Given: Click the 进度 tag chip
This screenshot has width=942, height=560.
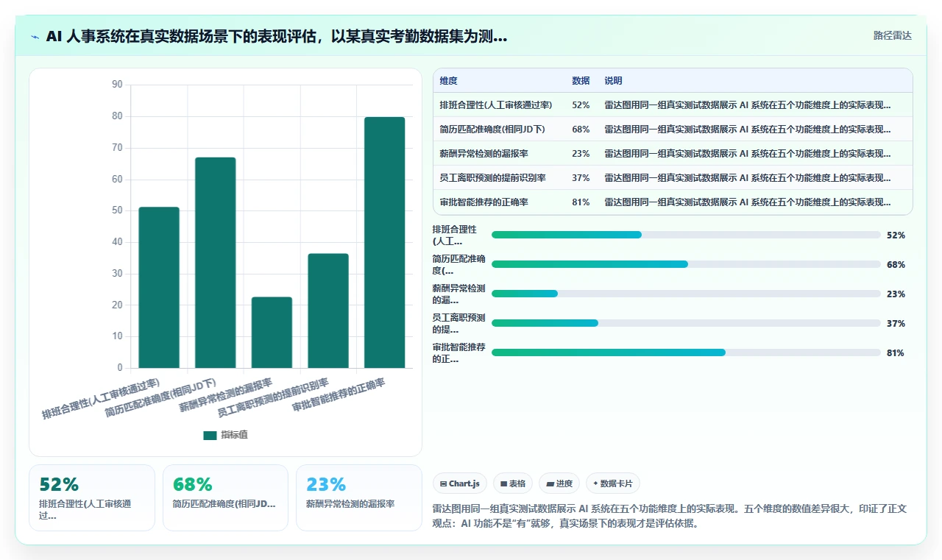Looking at the screenshot, I should (x=559, y=483).
